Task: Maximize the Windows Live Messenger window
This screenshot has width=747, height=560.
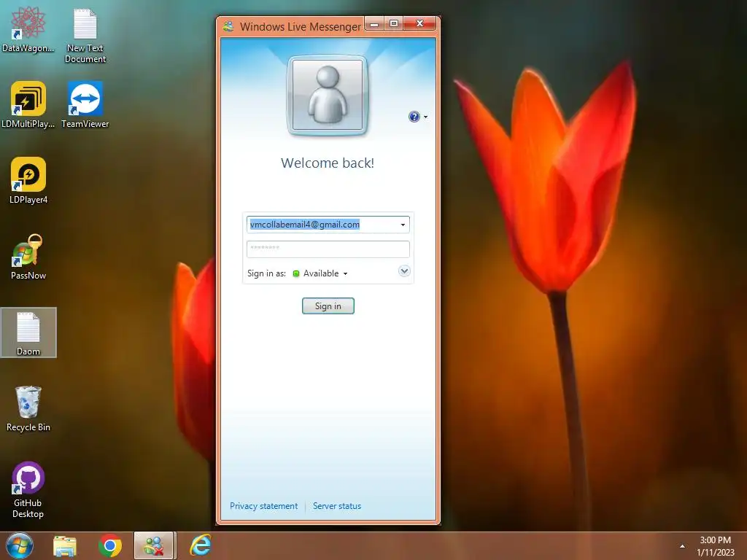Action: (x=394, y=23)
